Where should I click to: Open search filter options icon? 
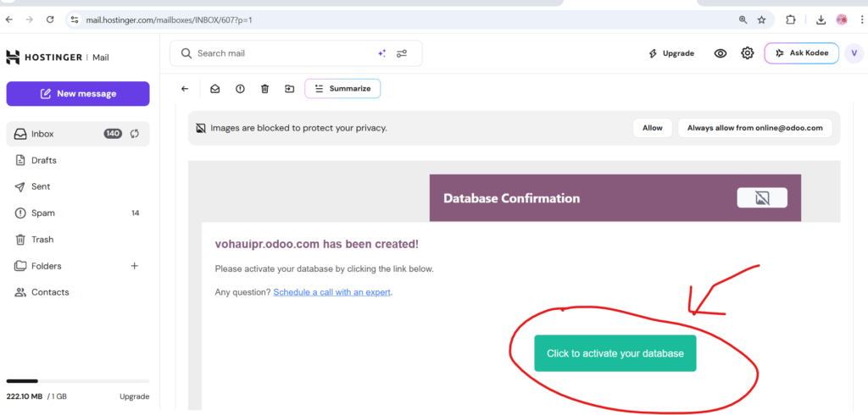(x=402, y=53)
